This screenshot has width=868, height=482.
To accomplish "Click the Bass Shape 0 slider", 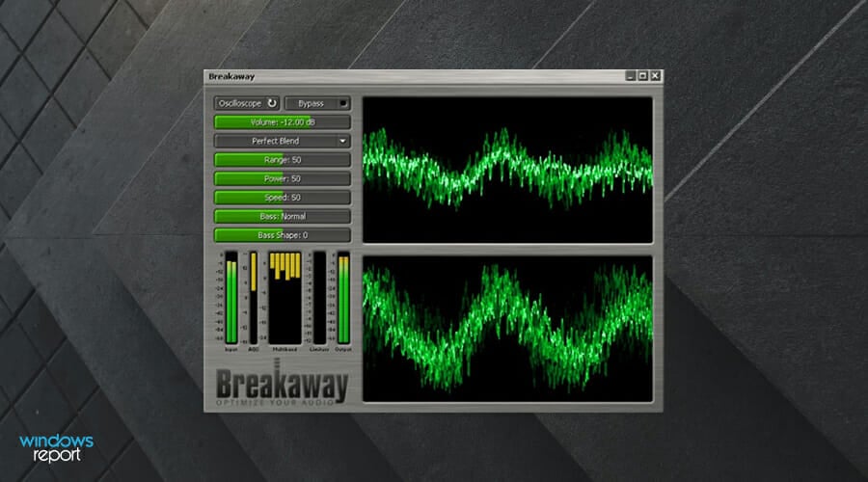I will coord(282,235).
